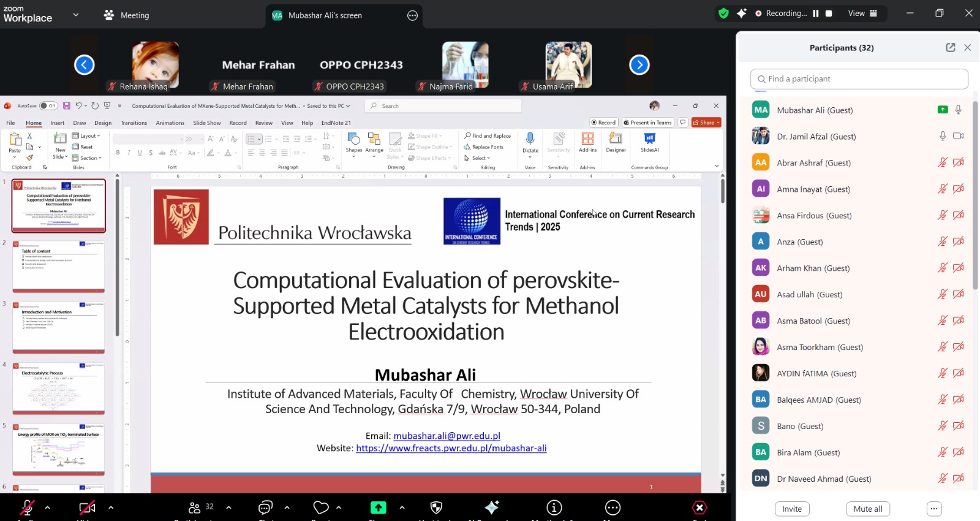Expand the video options arrow

pos(111,508)
